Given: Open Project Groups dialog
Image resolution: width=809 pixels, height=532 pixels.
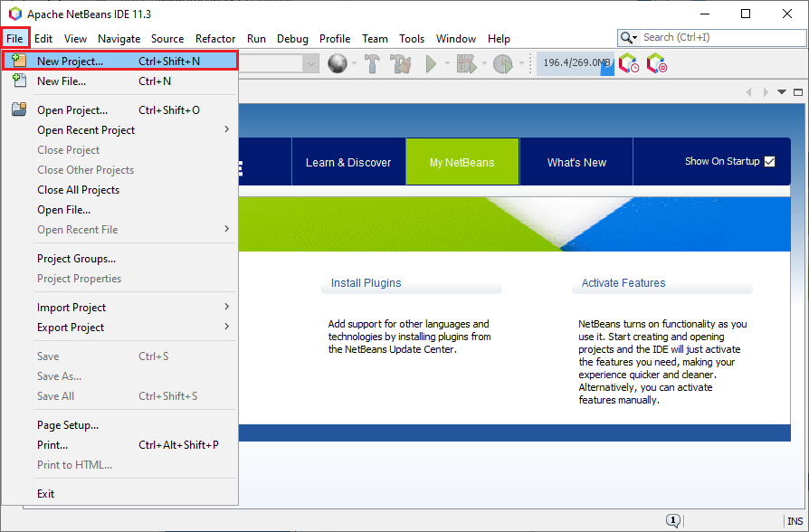Looking at the screenshot, I should pyautogui.click(x=119, y=259).
